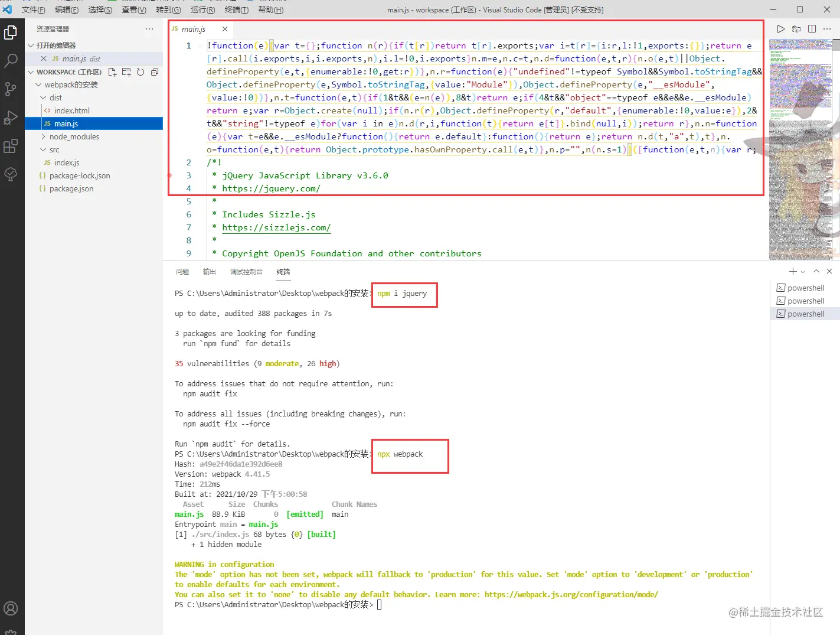The width and height of the screenshot is (840, 635).
Task: Click "Version: webpack 4.41.5" terminal line
Action: pos(223,474)
